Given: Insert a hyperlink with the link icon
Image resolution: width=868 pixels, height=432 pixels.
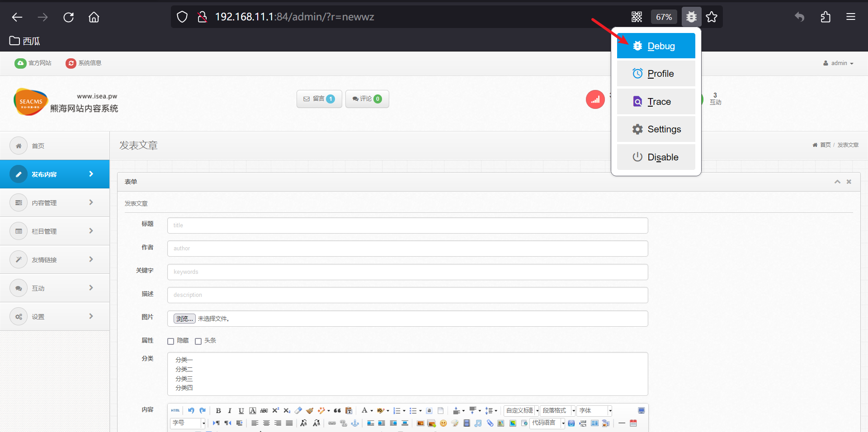Looking at the screenshot, I should 332,423.
